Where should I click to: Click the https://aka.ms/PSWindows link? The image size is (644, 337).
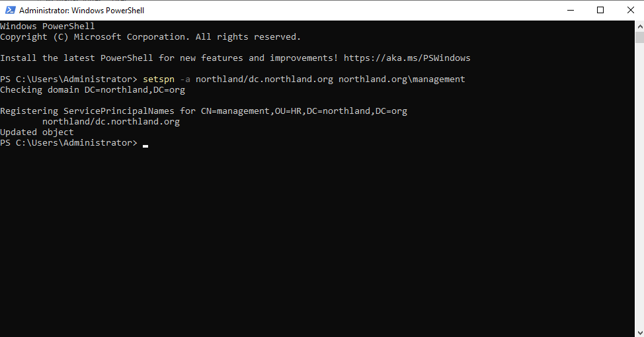[x=407, y=58]
